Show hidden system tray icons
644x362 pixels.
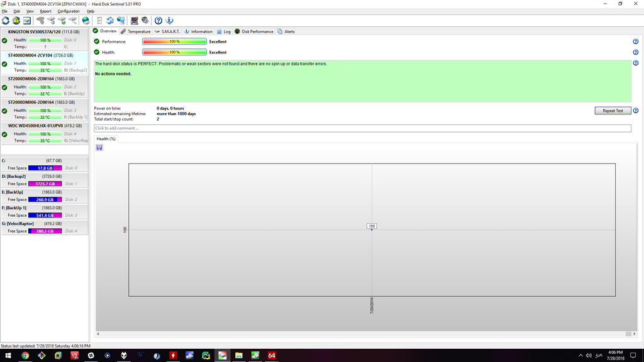pos(580,356)
